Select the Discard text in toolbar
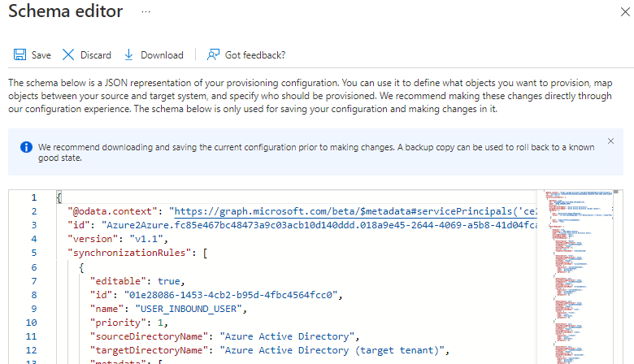This screenshot has height=364, width=634. pos(95,55)
